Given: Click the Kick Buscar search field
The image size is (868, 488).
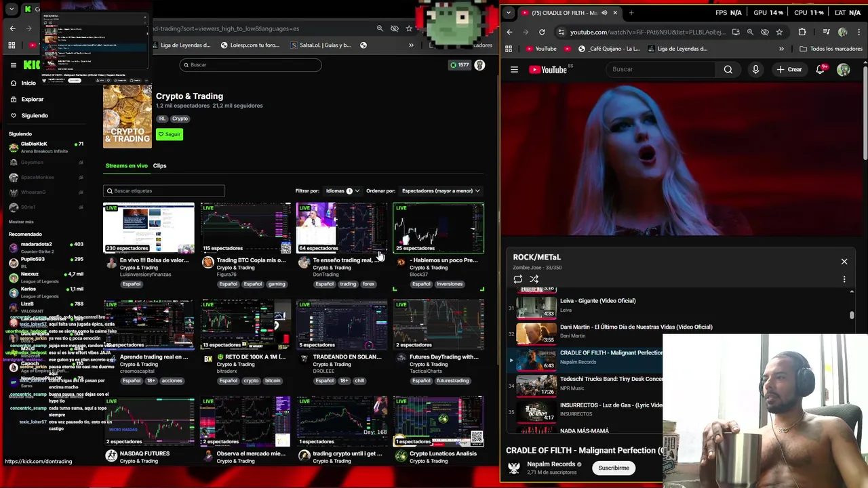Looking at the screenshot, I should [250, 65].
